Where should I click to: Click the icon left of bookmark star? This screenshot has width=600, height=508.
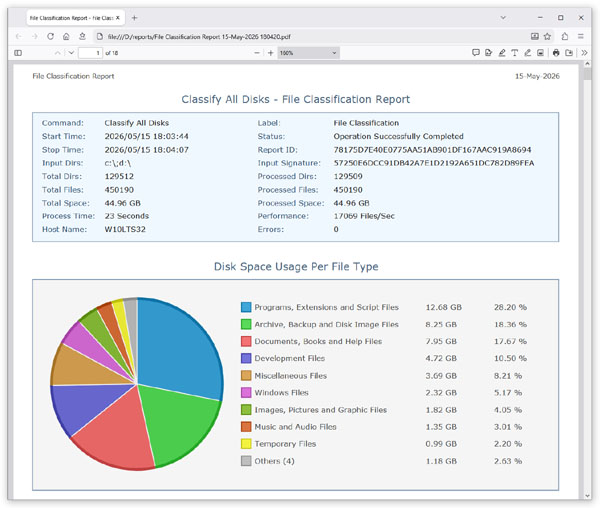point(535,36)
